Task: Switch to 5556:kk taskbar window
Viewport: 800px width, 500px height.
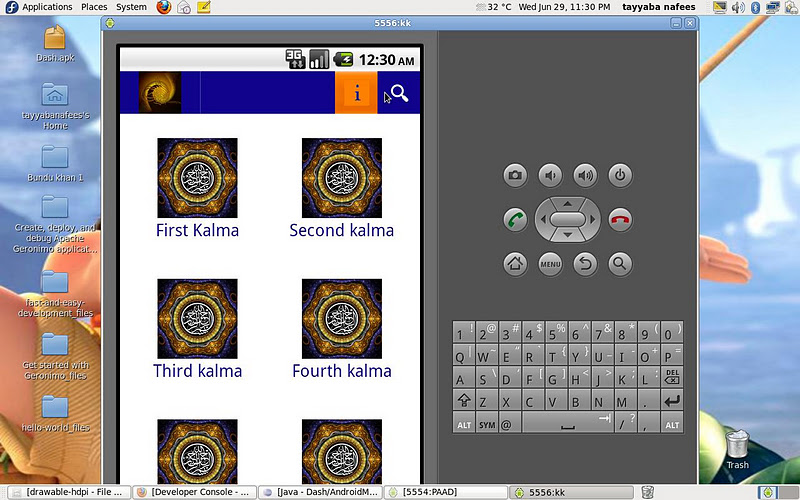Action: (572, 492)
